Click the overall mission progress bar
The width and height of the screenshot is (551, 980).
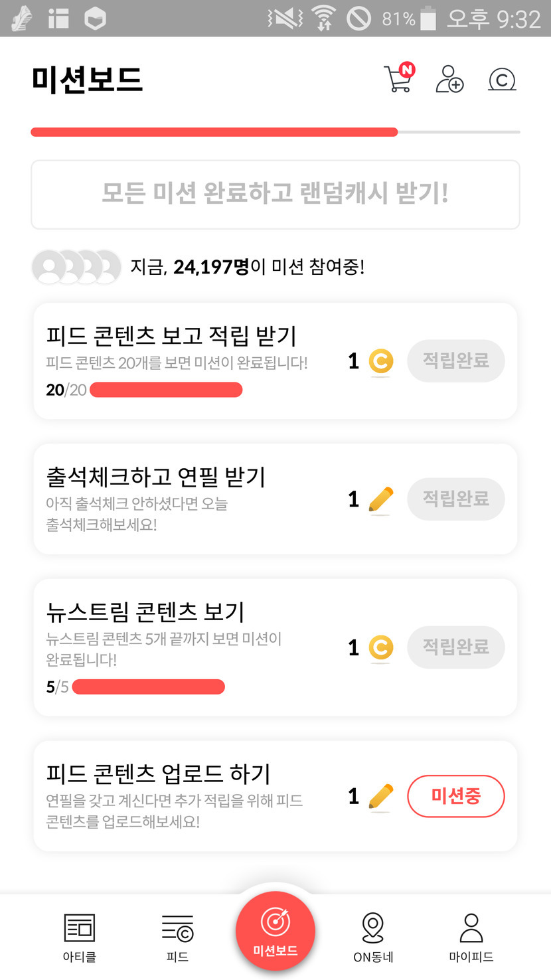tap(275, 132)
